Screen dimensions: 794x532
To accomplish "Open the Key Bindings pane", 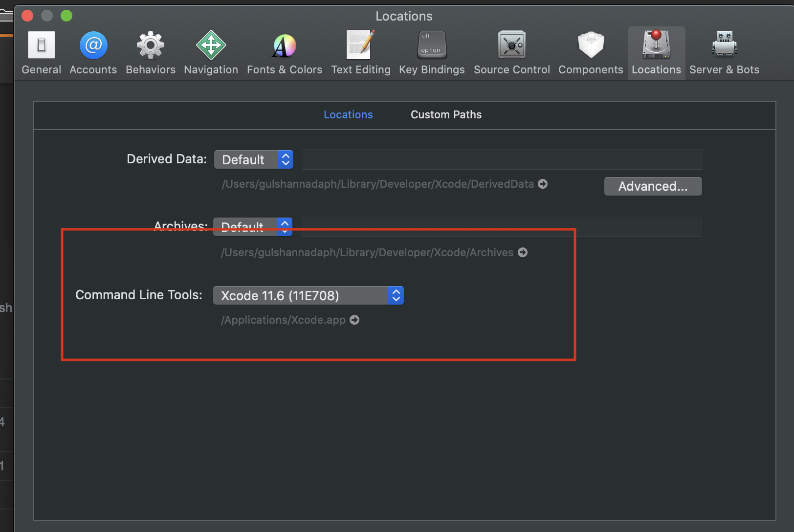I will tap(432, 53).
